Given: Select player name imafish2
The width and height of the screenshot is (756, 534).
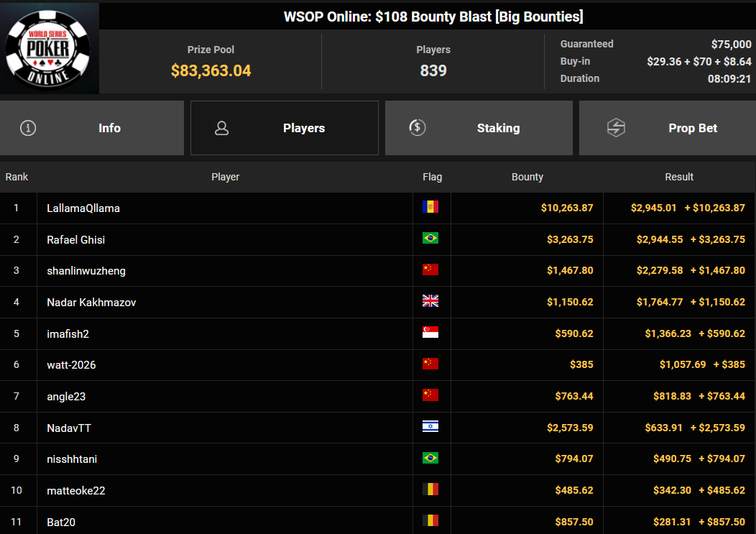Looking at the screenshot, I should click(68, 333).
